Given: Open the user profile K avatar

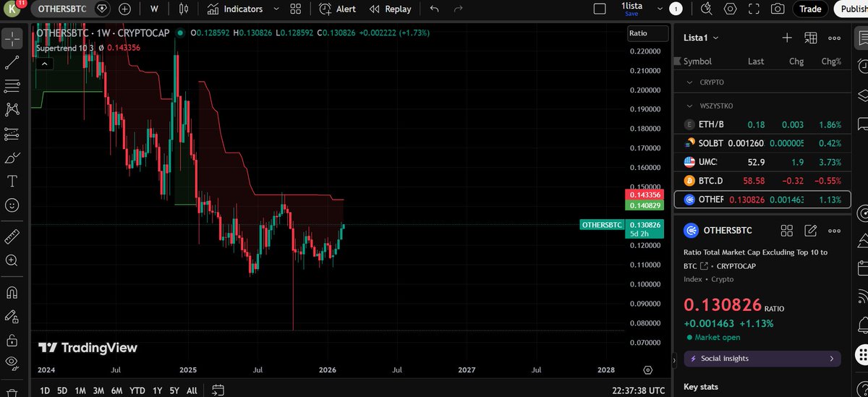Looking at the screenshot, I should coord(11,9).
